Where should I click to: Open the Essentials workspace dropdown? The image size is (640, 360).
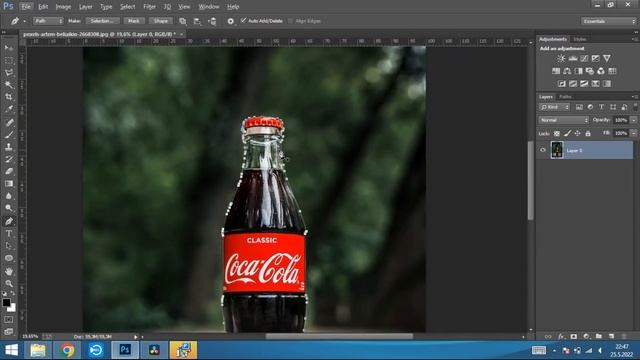pos(608,21)
